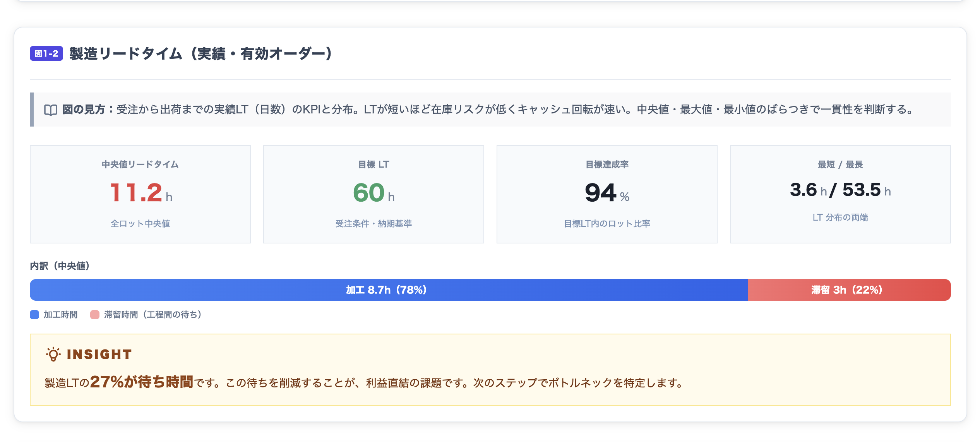
Task: Click the green 60 h target value
Action: click(x=373, y=193)
